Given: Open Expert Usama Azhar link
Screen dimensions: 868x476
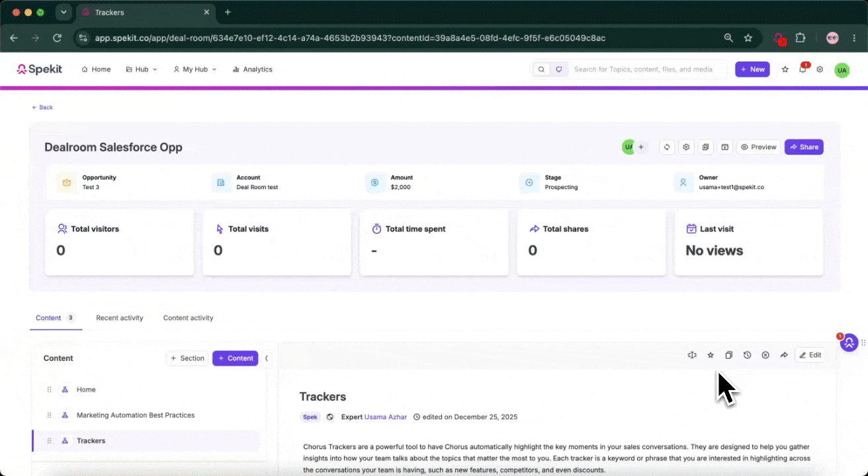Looking at the screenshot, I should 386,417.
